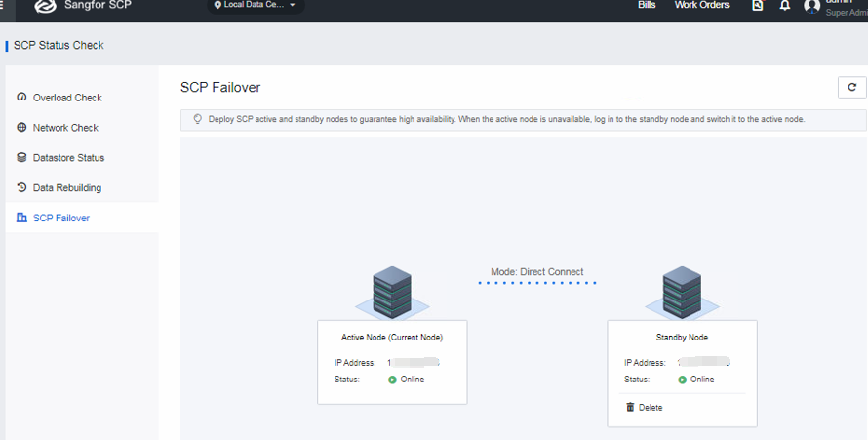Click the Sangfor SCP logo icon
The image size is (868, 440).
coord(45,6)
